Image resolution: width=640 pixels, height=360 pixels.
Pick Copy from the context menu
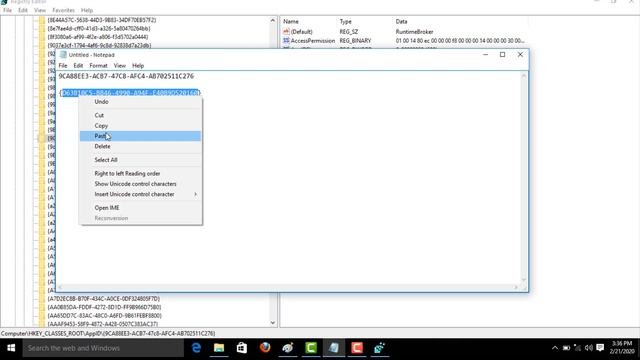tap(140, 126)
